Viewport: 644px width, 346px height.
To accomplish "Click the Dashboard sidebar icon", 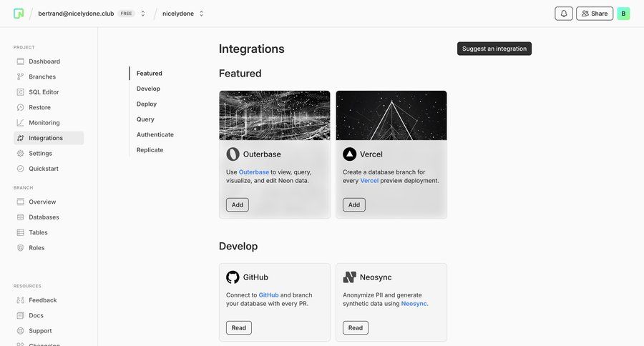I will pyautogui.click(x=20, y=61).
